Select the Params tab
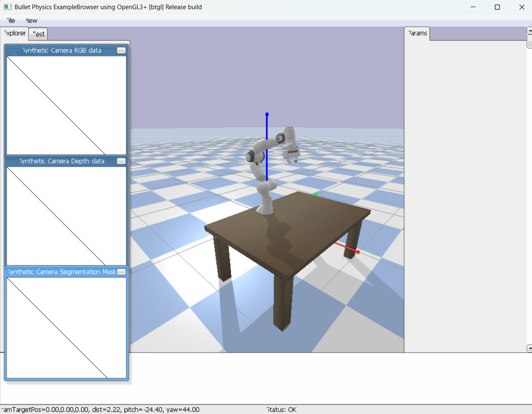This screenshot has height=414, width=532. point(417,33)
